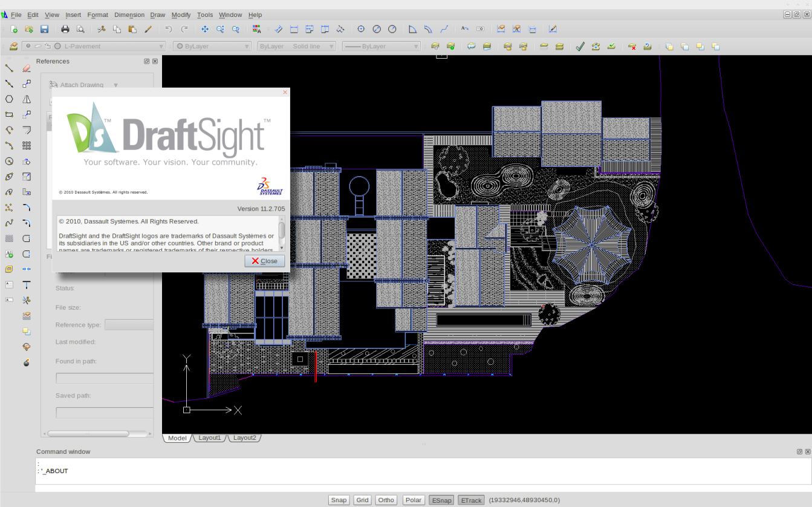Switch to the Layout1 tab
This screenshot has height=507, width=812.
(x=210, y=438)
